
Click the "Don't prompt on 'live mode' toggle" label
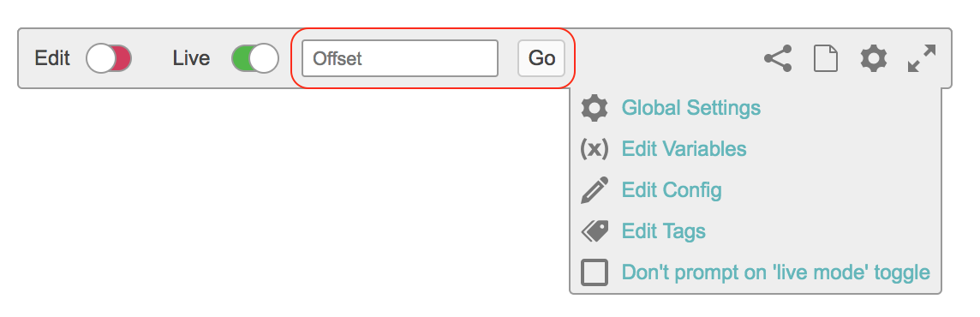(x=775, y=272)
